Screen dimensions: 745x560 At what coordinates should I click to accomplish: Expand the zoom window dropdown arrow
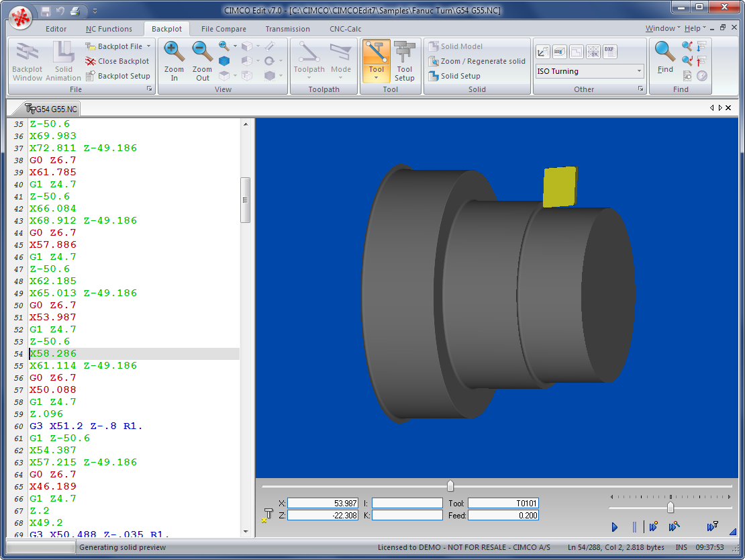[235, 46]
